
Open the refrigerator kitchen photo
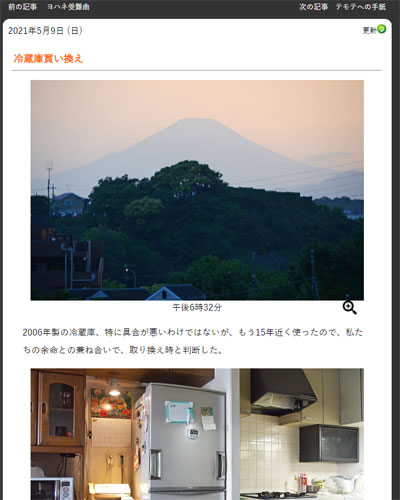[x=135, y=434]
